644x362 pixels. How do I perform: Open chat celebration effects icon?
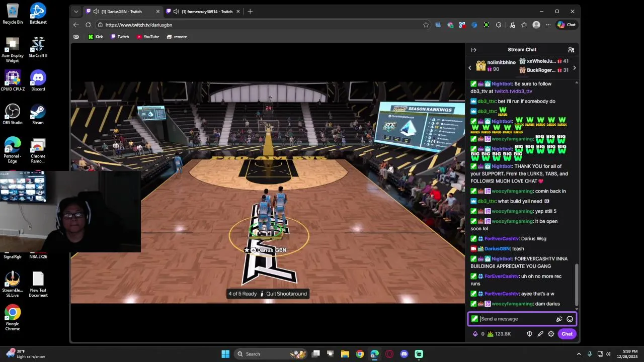coord(559,319)
